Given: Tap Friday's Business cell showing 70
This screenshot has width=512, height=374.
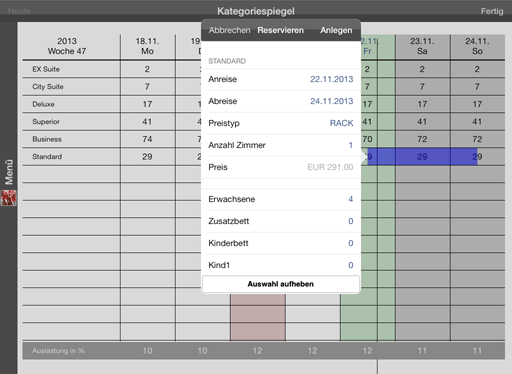Looking at the screenshot, I should [368, 139].
